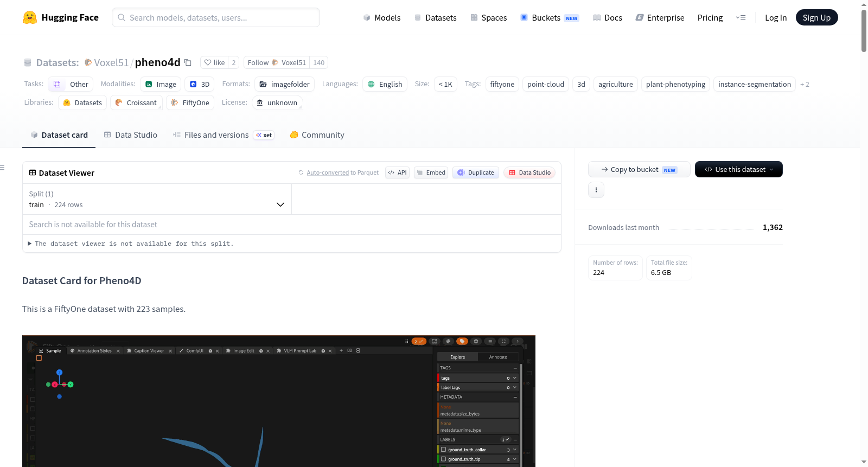This screenshot has height=467, width=868.
Task: Click the xet badge
Action: (264, 135)
